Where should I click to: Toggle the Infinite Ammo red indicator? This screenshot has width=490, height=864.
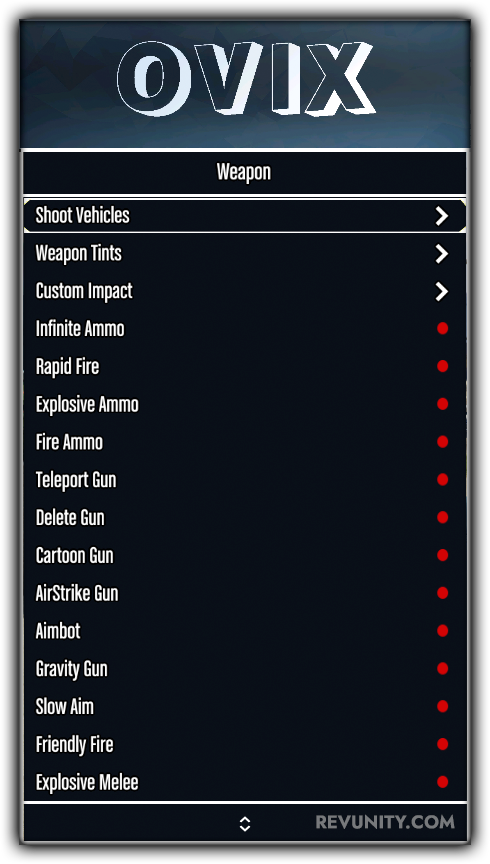coord(442,328)
